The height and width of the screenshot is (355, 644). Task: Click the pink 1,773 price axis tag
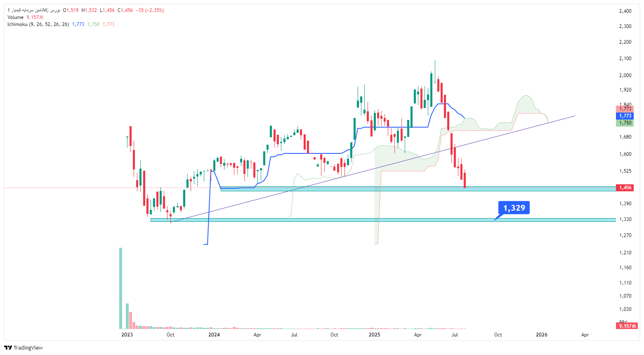pyautogui.click(x=625, y=109)
